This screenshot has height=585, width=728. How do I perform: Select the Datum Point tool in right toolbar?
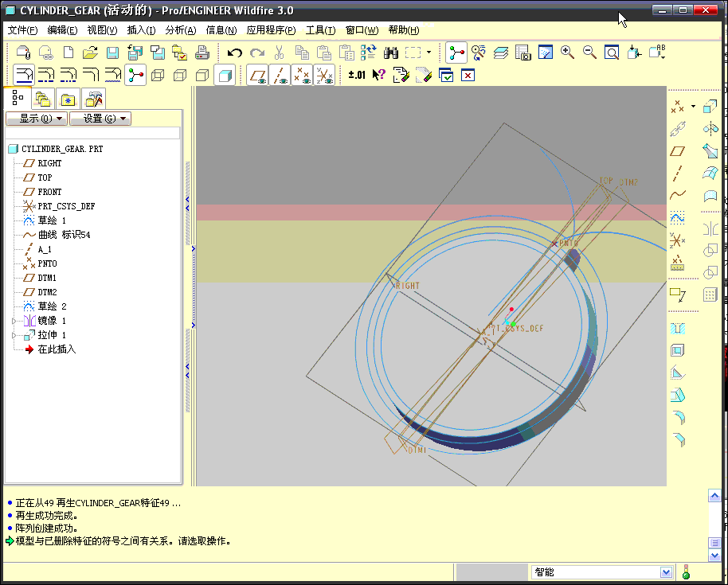677,107
